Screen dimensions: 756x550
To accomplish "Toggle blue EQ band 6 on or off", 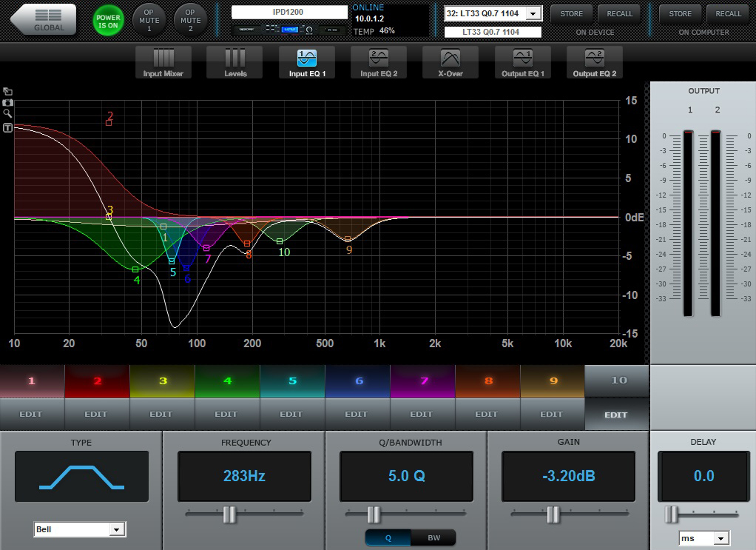I will coord(358,381).
